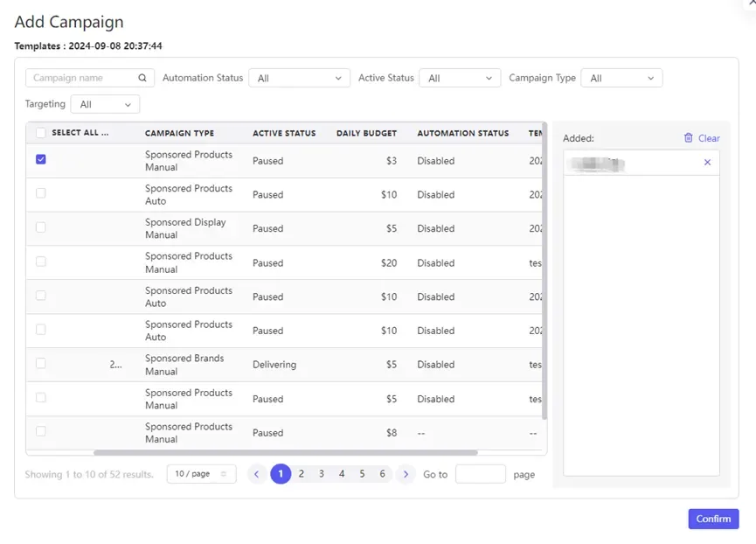Screen dimensions: 756x544
Task: Open the Automation Status dropdown
Action: [300, 78]
